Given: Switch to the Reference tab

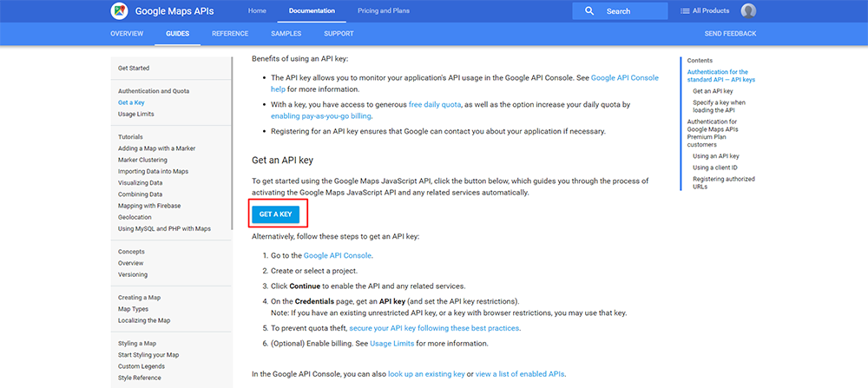Looking at the screenshot, I should coord(230,34).
